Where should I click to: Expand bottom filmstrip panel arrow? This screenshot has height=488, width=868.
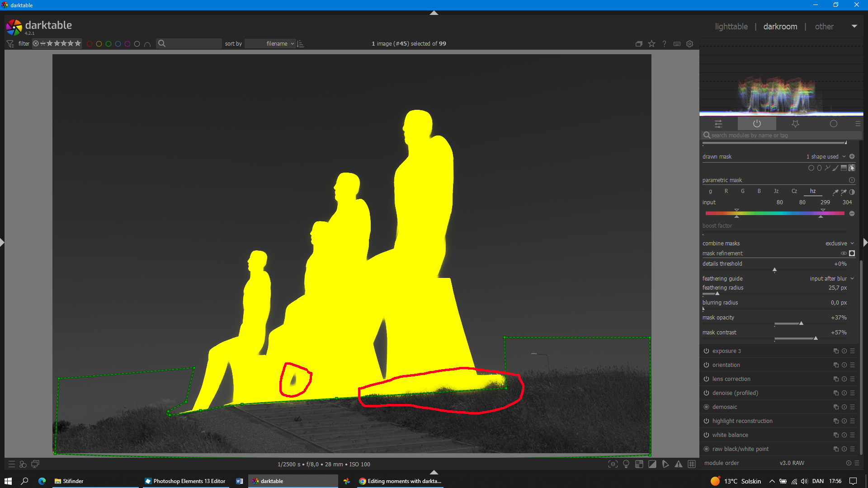tap(434, 472)
